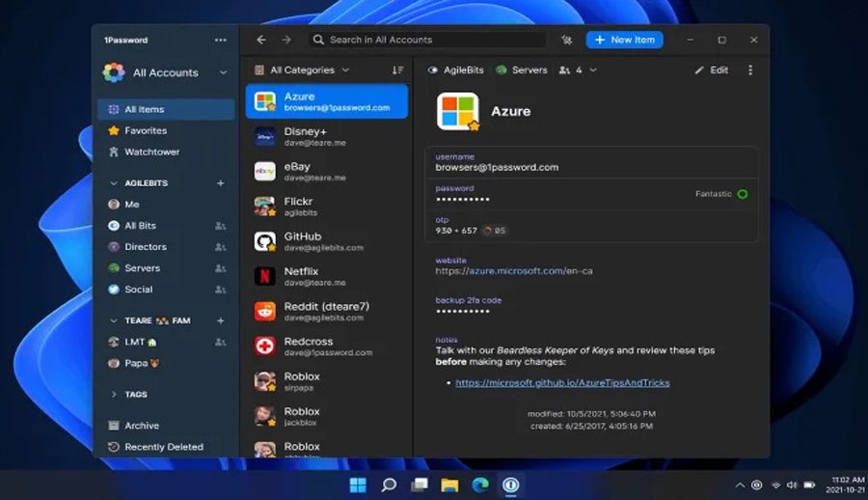This screenshot has width=868, height=500.
Task: Click the Windows Start button on taskbar
Action: tap(358, 485)
